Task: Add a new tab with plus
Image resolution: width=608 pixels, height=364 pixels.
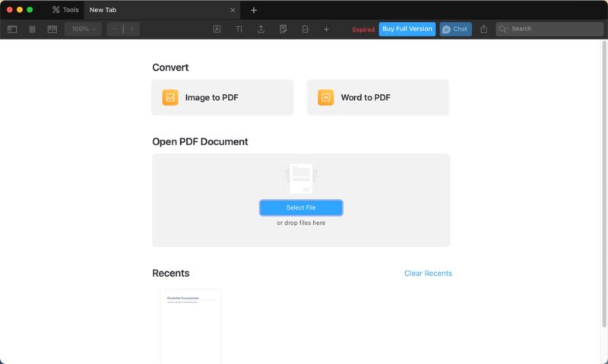Action: coord(254,10)
